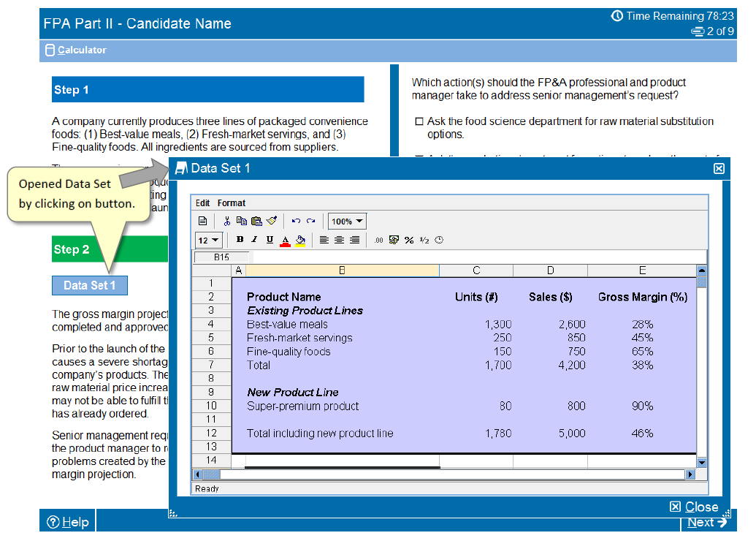
Task: Apply percent format to cell
Action: (x=409, y=240)
